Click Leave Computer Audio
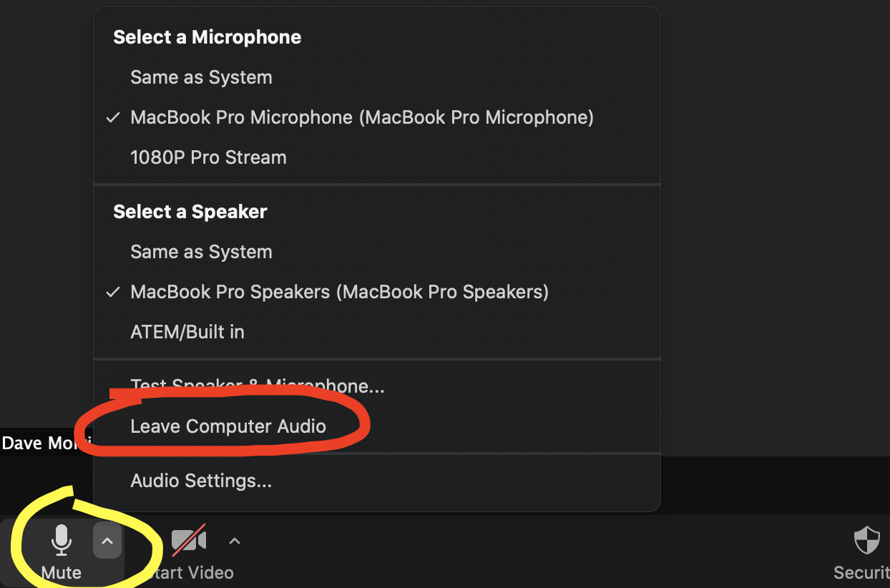890x588 pixels. (377, 426)
